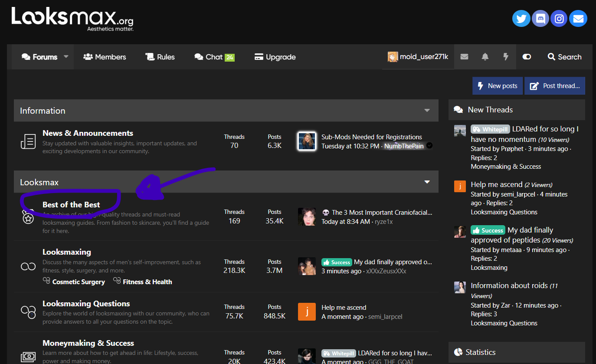
Task: Click the Post thread button
Action: point(555,86)
